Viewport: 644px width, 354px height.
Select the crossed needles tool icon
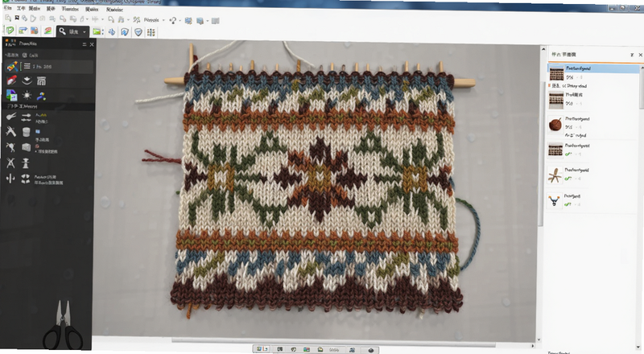[x=10, y=163]
